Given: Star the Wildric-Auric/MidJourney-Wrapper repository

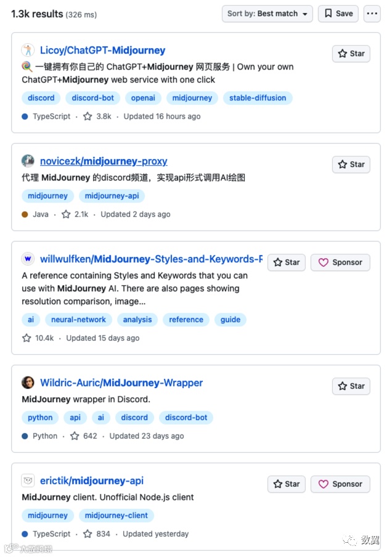Looking at the screenshot, I should 351,386.
